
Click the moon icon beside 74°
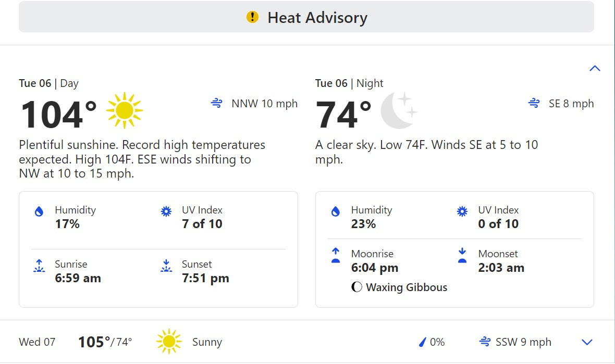pos(399,110)
